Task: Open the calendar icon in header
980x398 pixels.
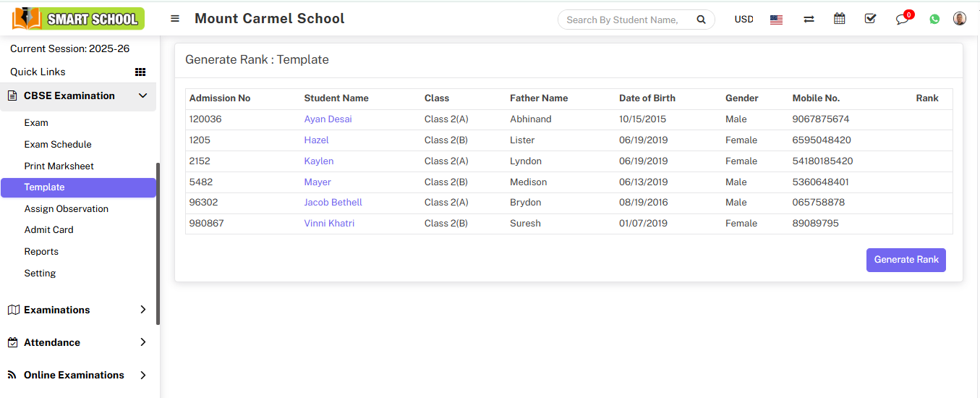Action: (x=839, y=19)
